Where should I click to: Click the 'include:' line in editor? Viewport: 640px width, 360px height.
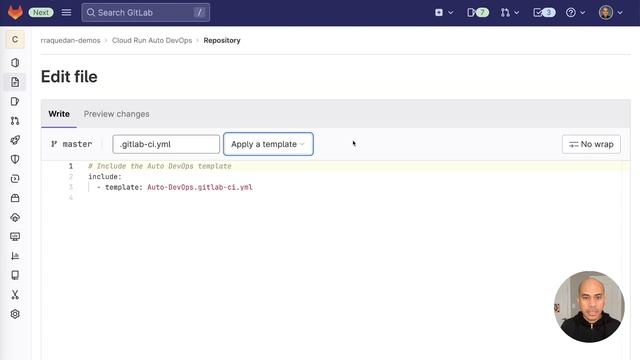pos(105,176)
